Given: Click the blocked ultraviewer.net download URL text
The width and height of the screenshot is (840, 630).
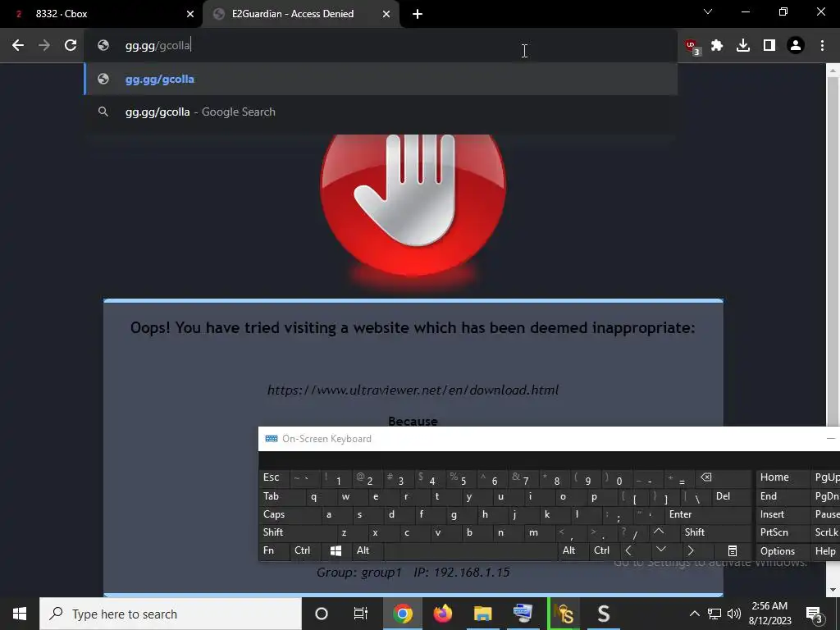Looking at the screenshot, I should tap(413, 390).
